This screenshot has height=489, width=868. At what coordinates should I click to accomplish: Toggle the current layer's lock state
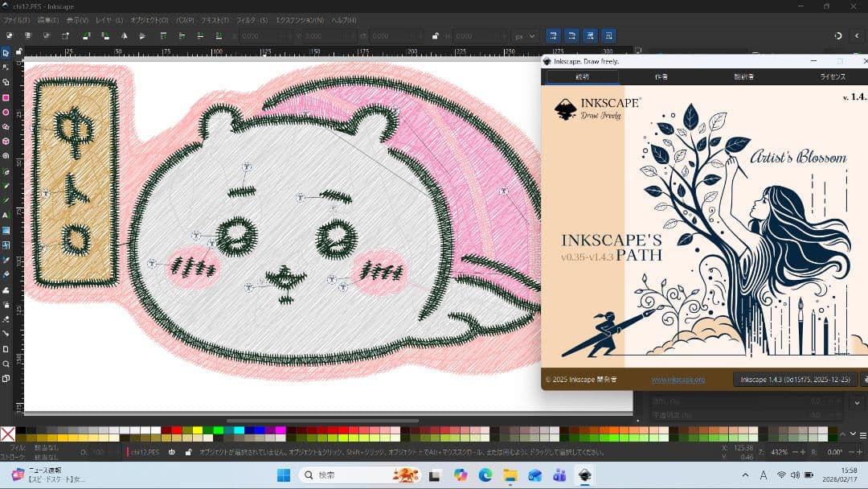point(189,452)
